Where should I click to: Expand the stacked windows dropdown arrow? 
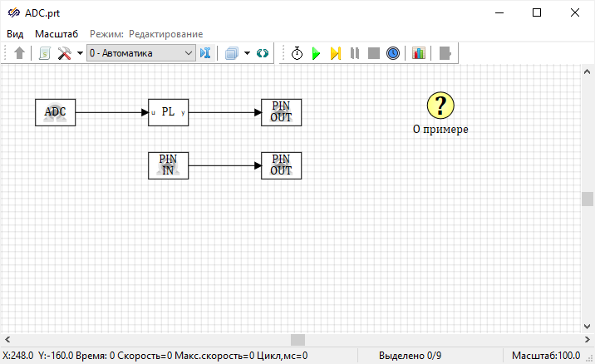[x=248, y=53]
